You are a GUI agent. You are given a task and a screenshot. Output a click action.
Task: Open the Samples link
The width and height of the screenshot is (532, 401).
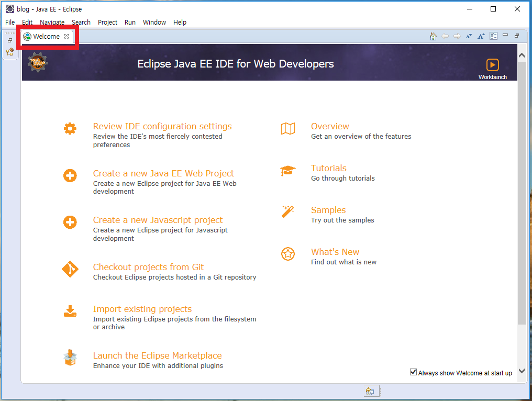pyautogui.click(x=328, y=210)
